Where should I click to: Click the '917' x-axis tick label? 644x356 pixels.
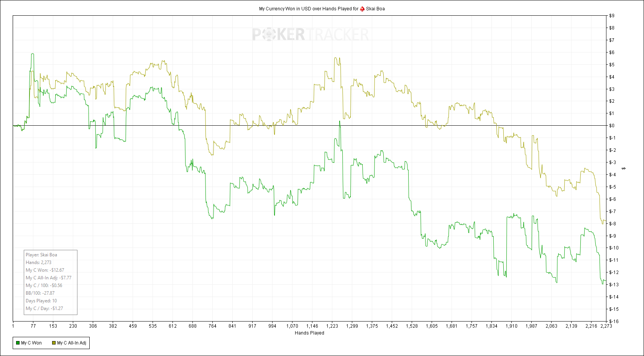(x=252, y=326)
